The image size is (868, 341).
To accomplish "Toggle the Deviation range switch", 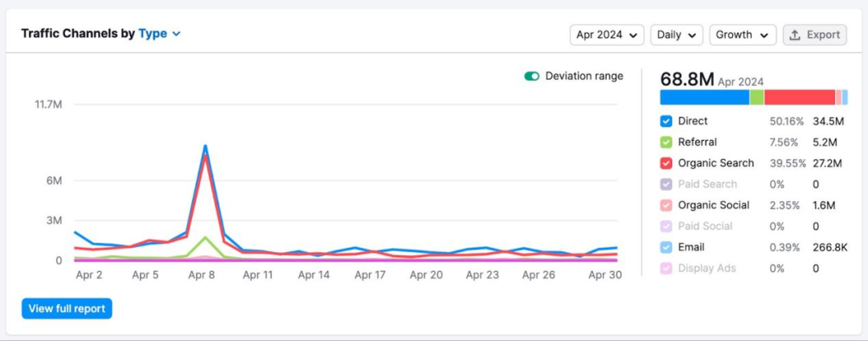I will point(531,76).
